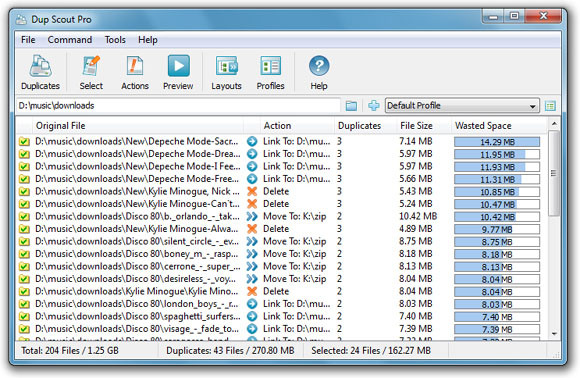
Task: Click move arrows icon for b._orlando row
Action: [252, 216]
